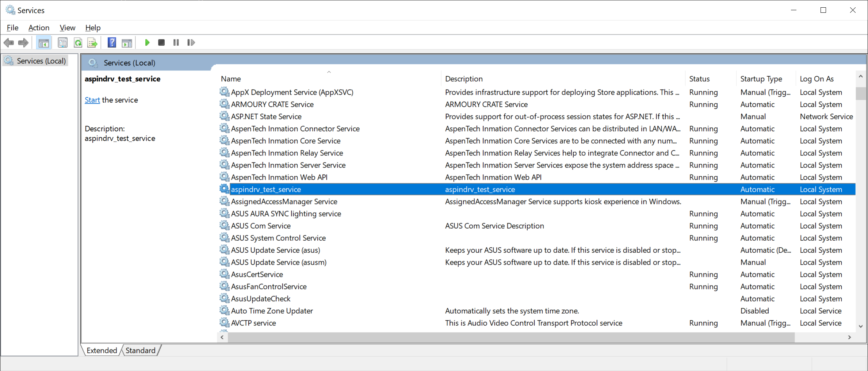Click the vertical scrollbar up arrow
The width and height of the screenshot is (868, 371).
click(861, 76)
